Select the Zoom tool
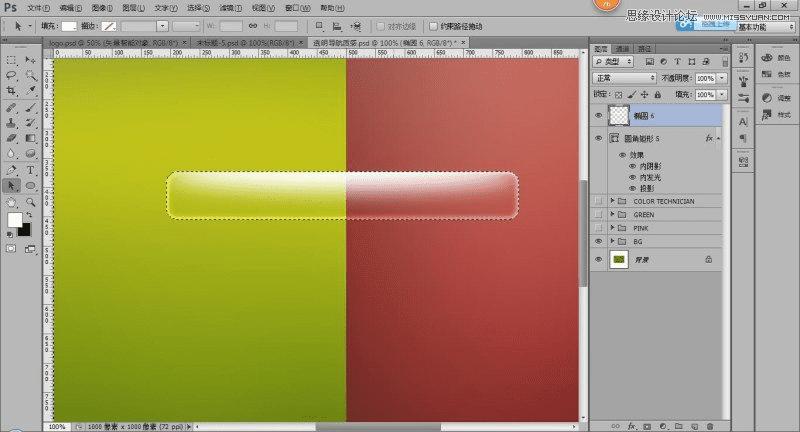Viewport: 800px width, 432px height. coord(31,202)
